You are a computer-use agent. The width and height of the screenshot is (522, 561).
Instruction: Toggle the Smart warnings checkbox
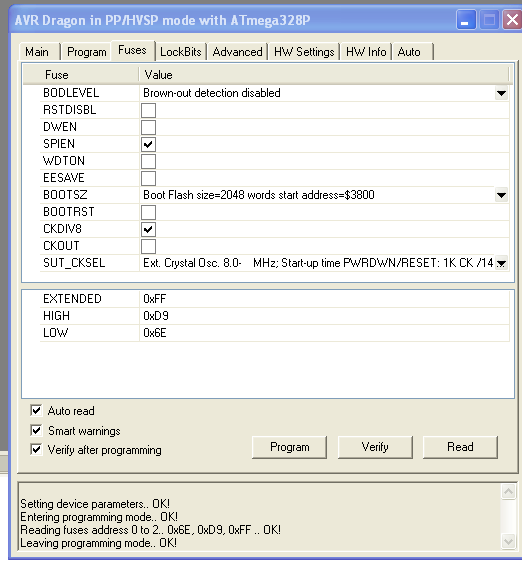pos(36,430)
